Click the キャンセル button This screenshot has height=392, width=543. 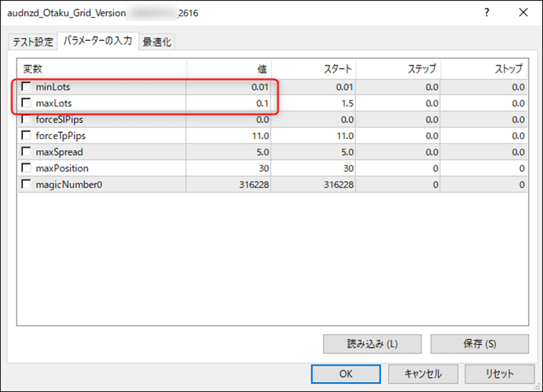[423, 373]
